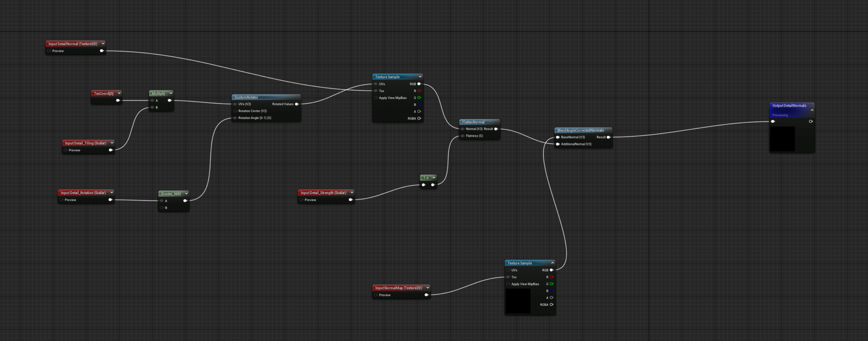868x341 pixels.
Task: Collapse the Texture Sample node wired to Input NormalMap
Action: pos(552,262)
